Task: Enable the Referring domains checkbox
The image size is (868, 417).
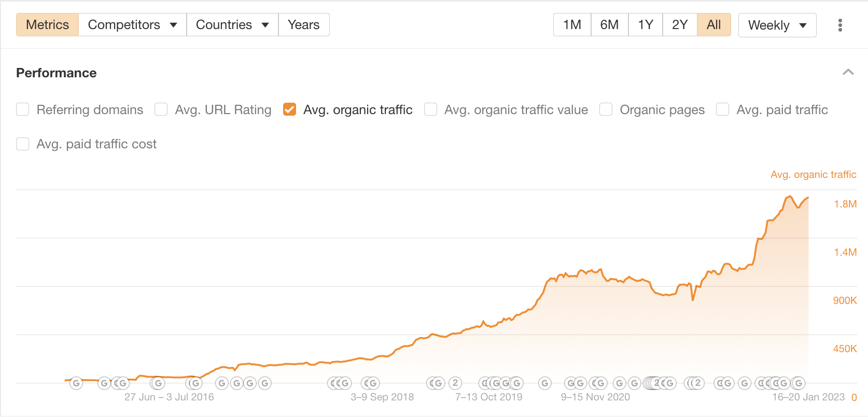Action: [x=22, y=109]
